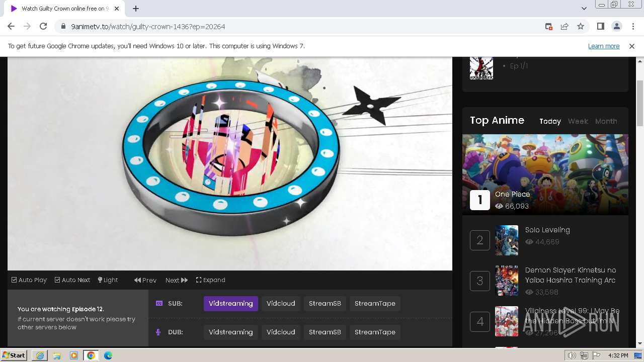Click the SUB closed-caption icon
Screen dimensions: 644x362
(x=159, y=304)
